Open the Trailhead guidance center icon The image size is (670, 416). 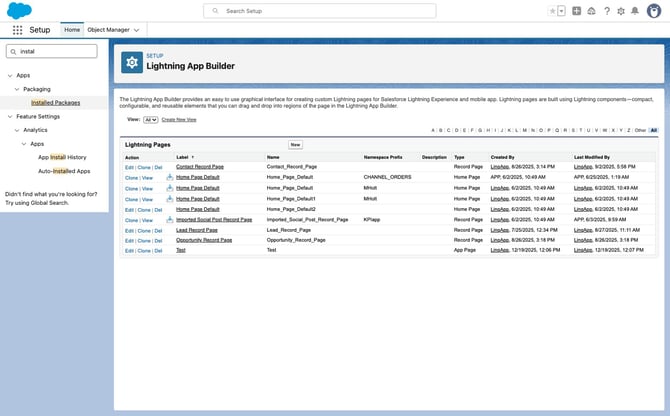pos(591,11)
